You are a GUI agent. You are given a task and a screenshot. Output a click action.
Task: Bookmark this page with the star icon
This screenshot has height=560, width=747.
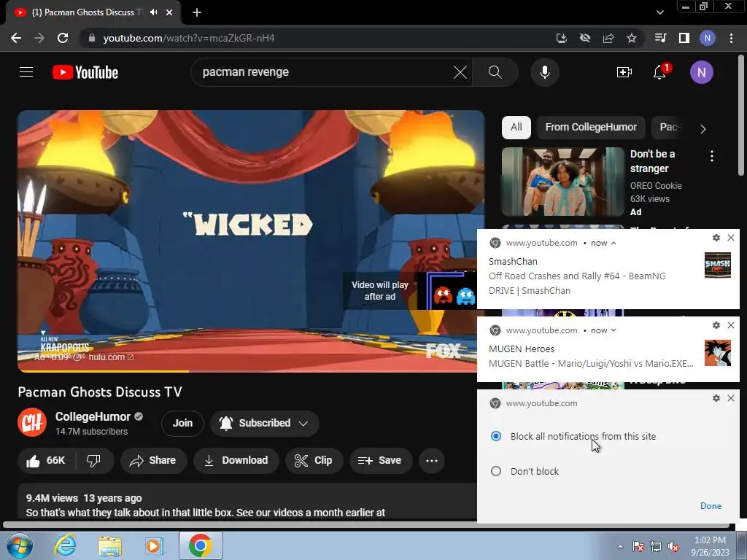(x=631, y=38)
